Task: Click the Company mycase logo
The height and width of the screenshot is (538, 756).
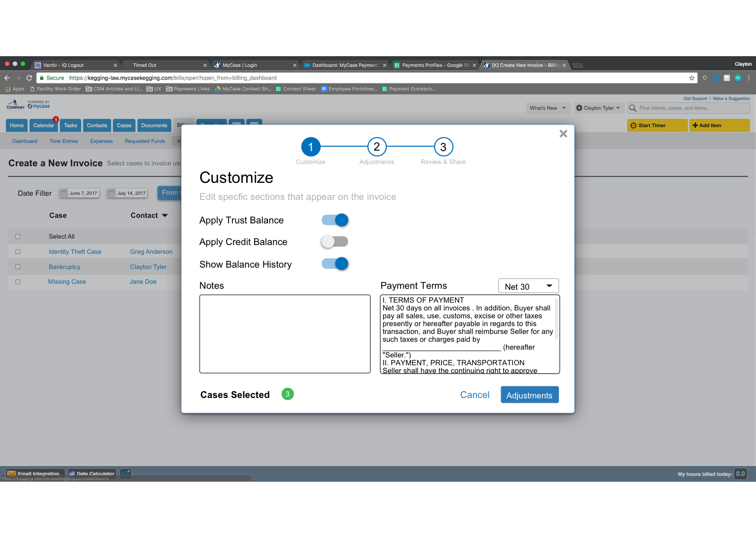Action: tap(28, 105)
